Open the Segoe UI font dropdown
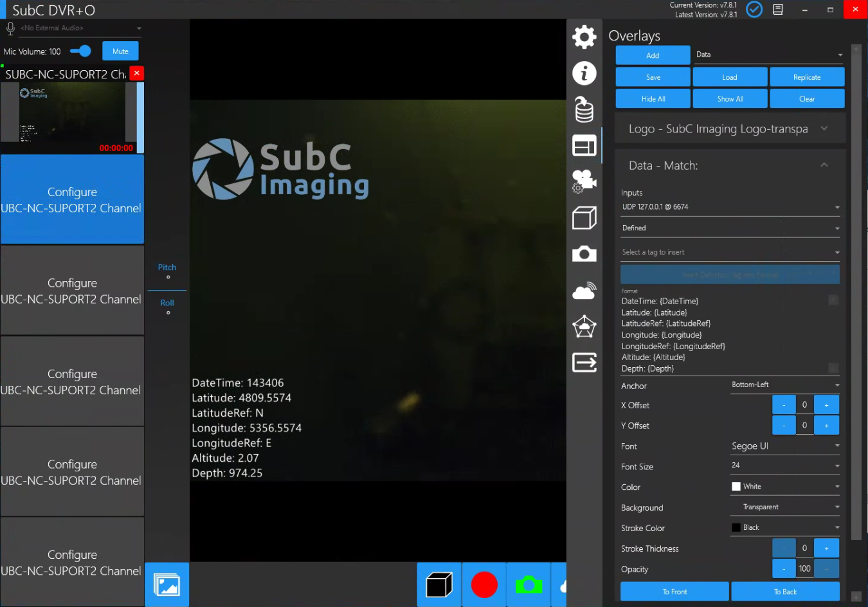Viewport: 868px width, 607px height. coord(784,446)
